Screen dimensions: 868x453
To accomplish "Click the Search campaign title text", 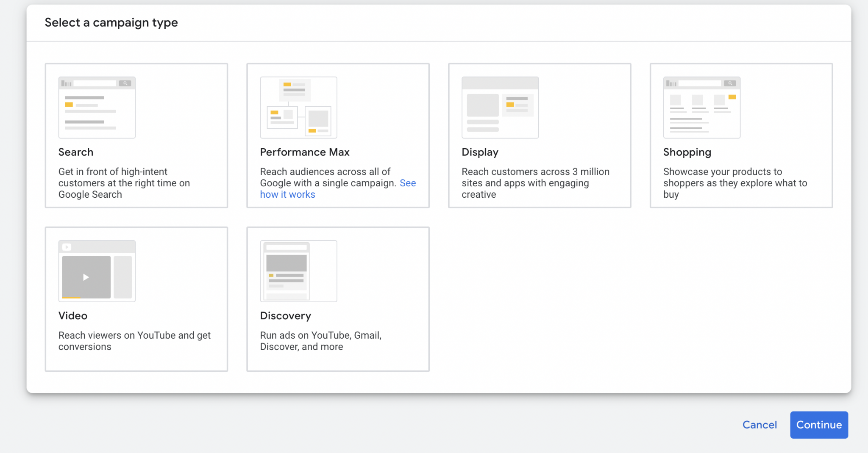I will click(76, 152).
